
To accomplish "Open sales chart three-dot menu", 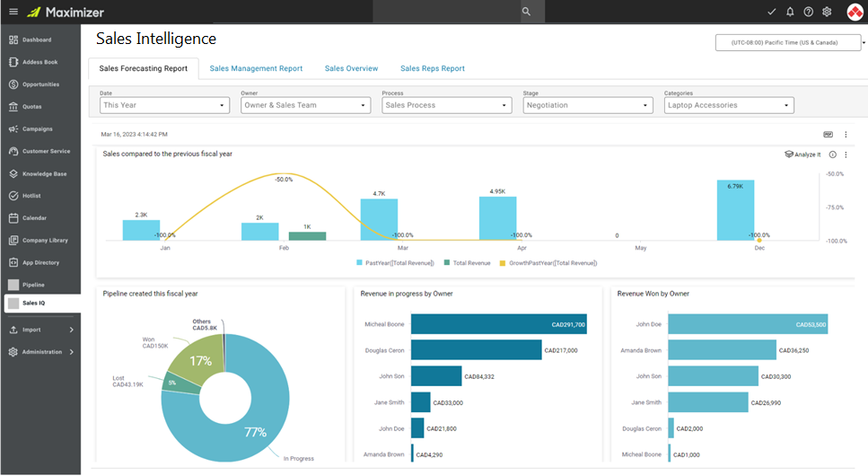I will tap(846, 154).
